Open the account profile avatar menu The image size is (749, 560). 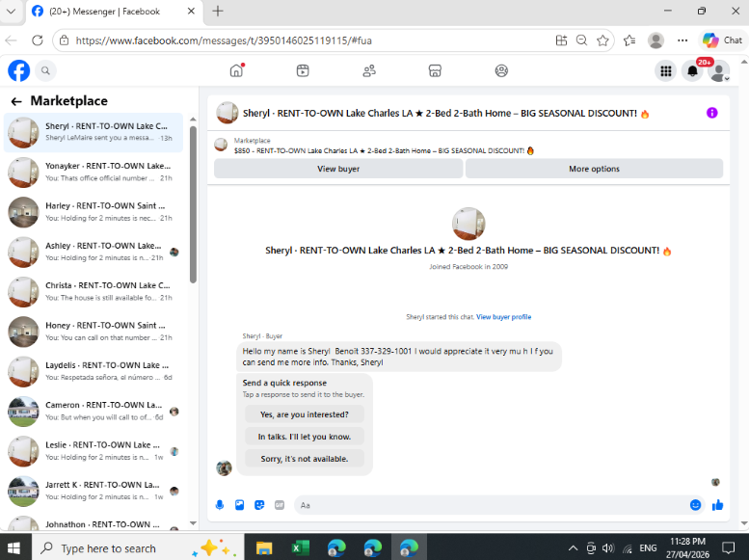click(719, 71)
